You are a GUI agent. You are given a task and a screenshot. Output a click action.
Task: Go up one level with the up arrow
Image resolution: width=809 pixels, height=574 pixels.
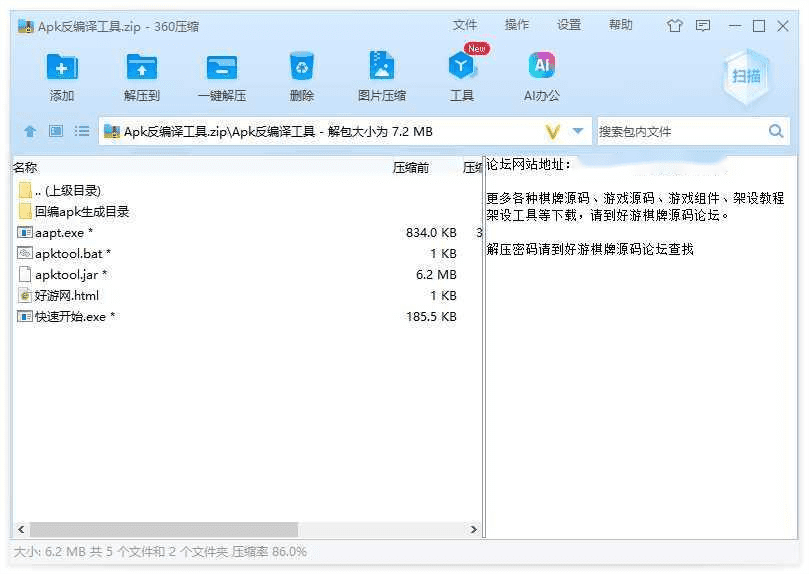(x=30, y=132)
